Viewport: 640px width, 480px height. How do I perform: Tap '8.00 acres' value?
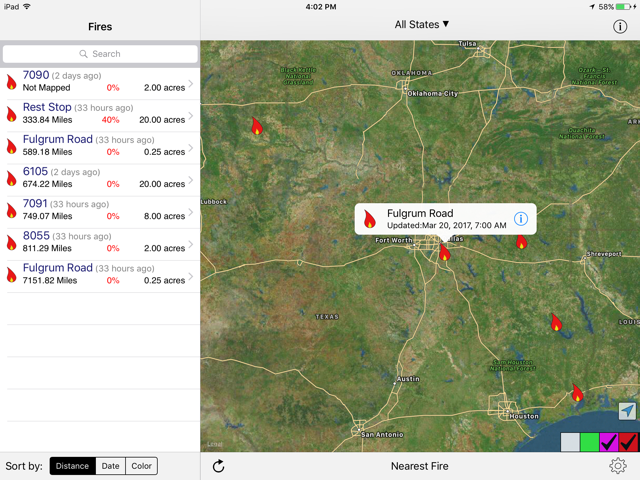click(x=164, y=216)
